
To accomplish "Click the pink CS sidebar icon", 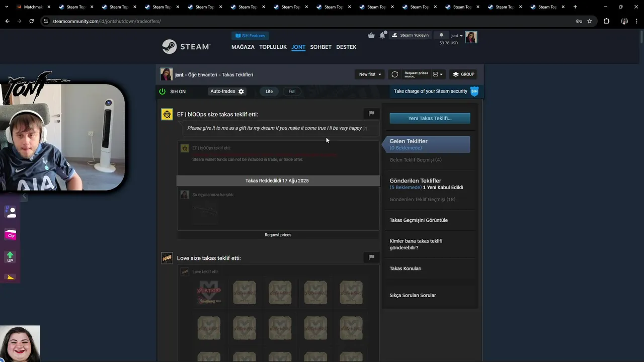I will pos(10,235).
